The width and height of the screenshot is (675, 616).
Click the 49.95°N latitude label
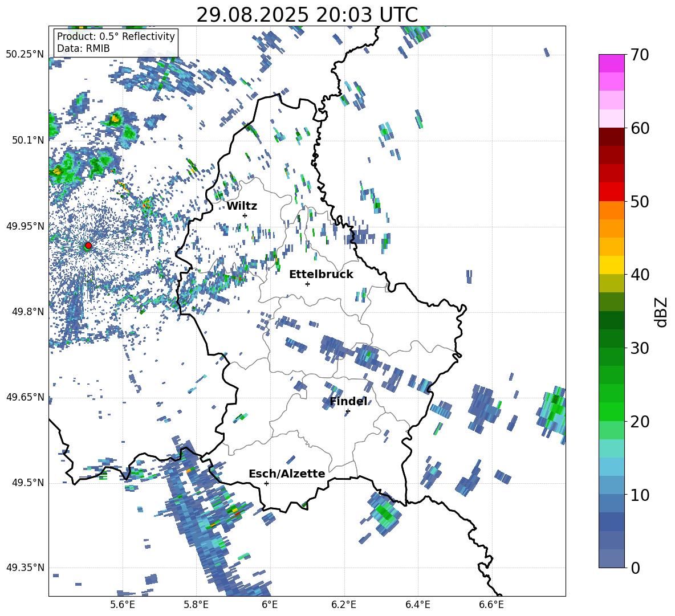(x=25, y=226)
